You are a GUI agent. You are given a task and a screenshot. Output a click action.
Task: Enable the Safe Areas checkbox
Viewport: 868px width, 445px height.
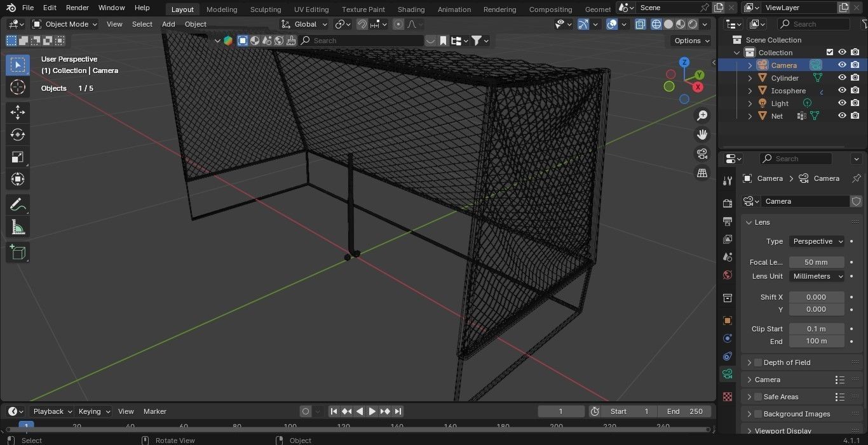[758, 397]
